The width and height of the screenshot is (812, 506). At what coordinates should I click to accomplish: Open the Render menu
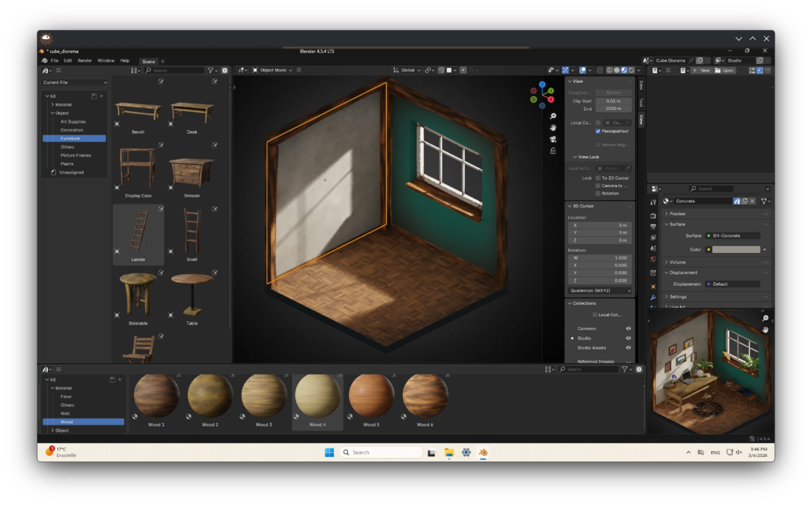click(x=85, y=60)
